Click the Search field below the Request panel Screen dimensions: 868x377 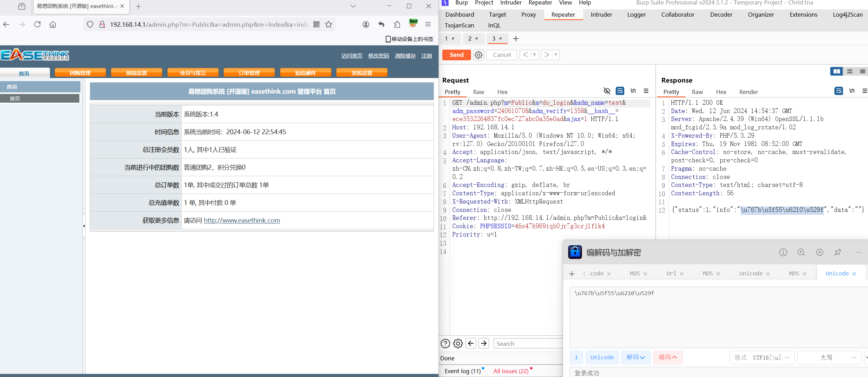point(527,343)
